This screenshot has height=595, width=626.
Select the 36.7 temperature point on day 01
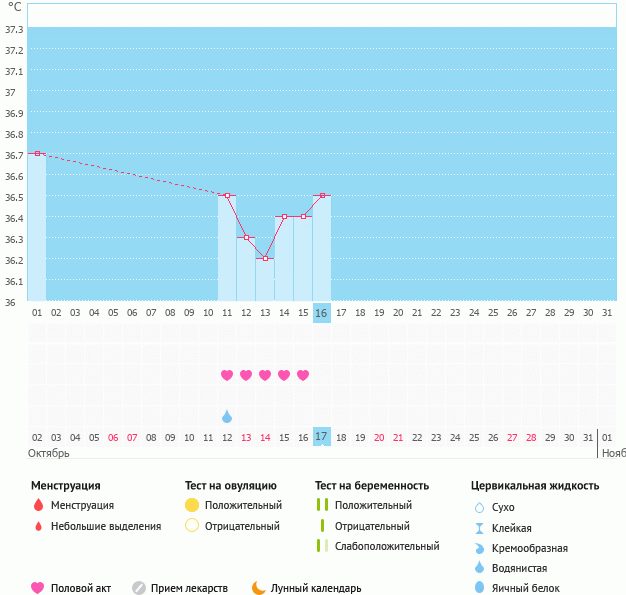tap(37, 154)
